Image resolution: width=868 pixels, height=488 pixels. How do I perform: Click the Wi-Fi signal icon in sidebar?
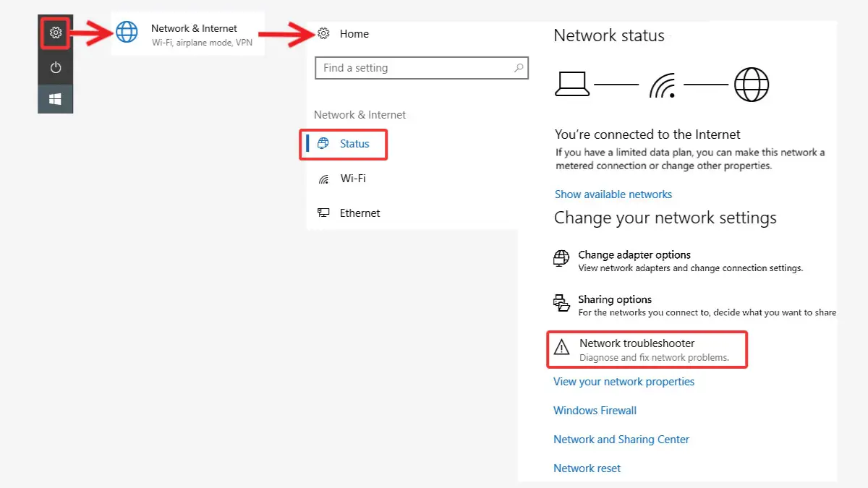[x=324, y=179]
